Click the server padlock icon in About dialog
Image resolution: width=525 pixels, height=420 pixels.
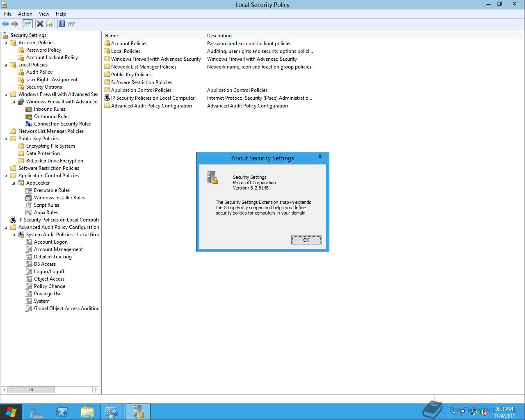(212, 177)
